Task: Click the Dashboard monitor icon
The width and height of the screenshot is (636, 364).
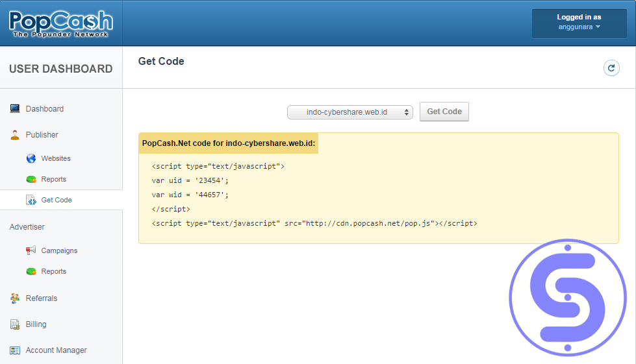Action: pos(15,108)
